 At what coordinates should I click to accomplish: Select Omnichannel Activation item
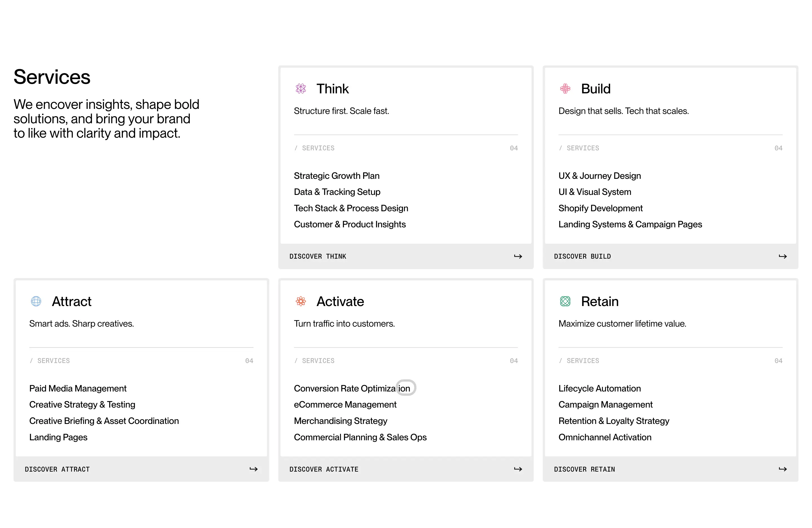click(605, 437)
